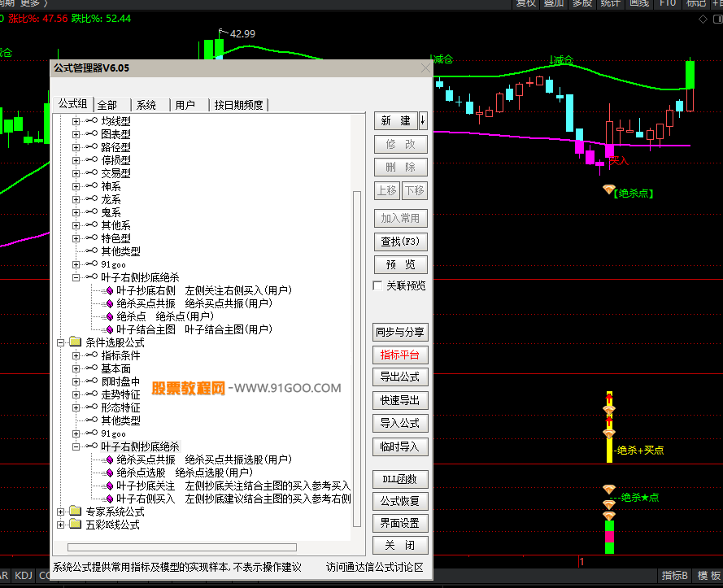This screenshot has height=588, width=723.
Task: Click the 快速导出 button
Action: pyautogui.click(x=400, y=400)
